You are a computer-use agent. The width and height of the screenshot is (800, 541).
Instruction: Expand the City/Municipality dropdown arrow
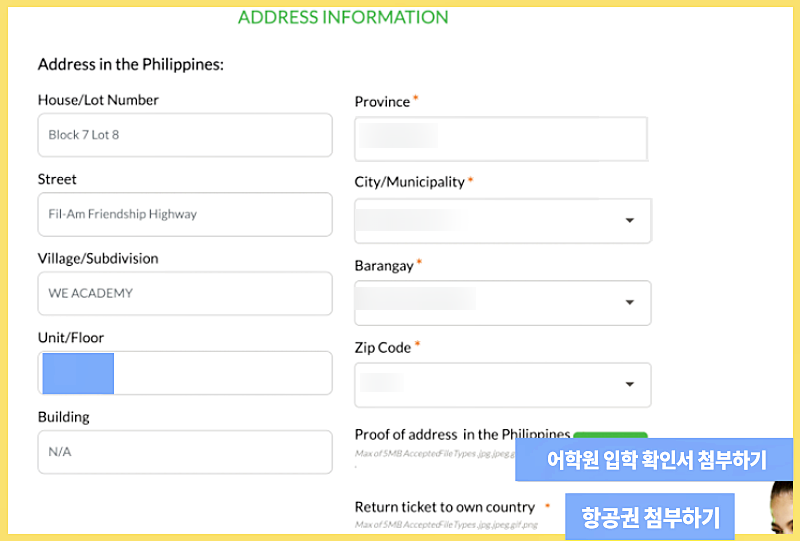(629, 221)
